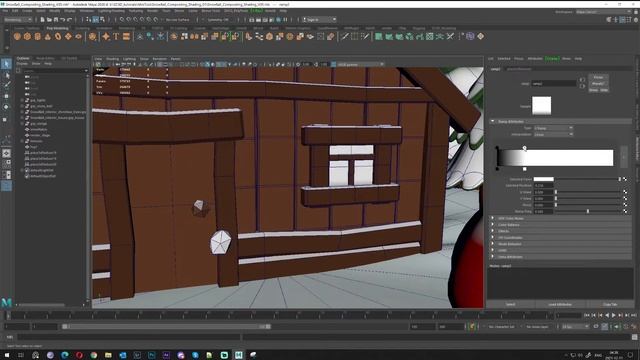Open the Lighting/Shading main menu
The width and height of the screenshot is (640, 360).
click(x=111, y=11)
